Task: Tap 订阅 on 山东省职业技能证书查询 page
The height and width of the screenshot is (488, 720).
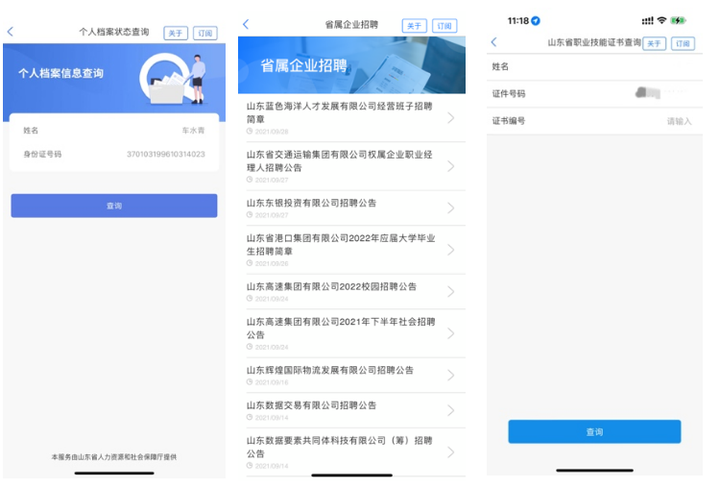Action: tap(683, 43)
